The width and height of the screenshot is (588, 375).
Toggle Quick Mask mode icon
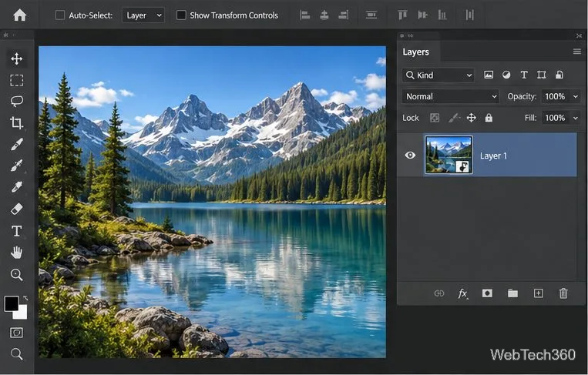[16, 333]
